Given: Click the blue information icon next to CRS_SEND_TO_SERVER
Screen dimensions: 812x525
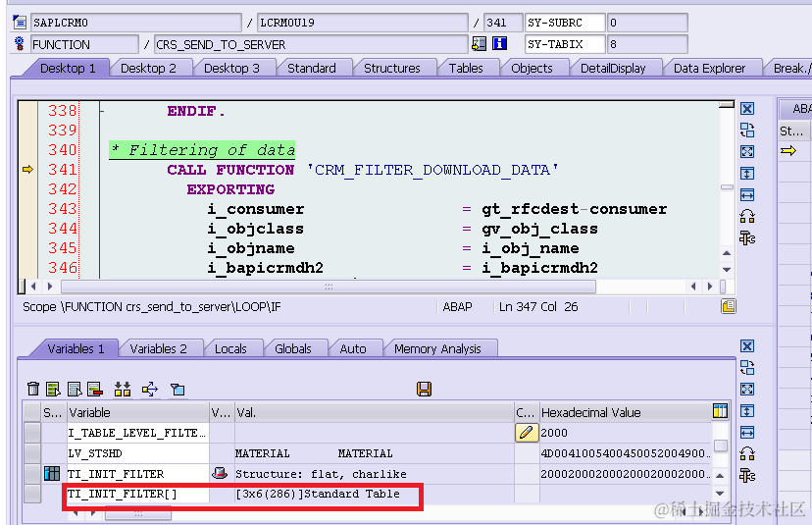Looking at the screenshot, I should (x=499, y=43).
